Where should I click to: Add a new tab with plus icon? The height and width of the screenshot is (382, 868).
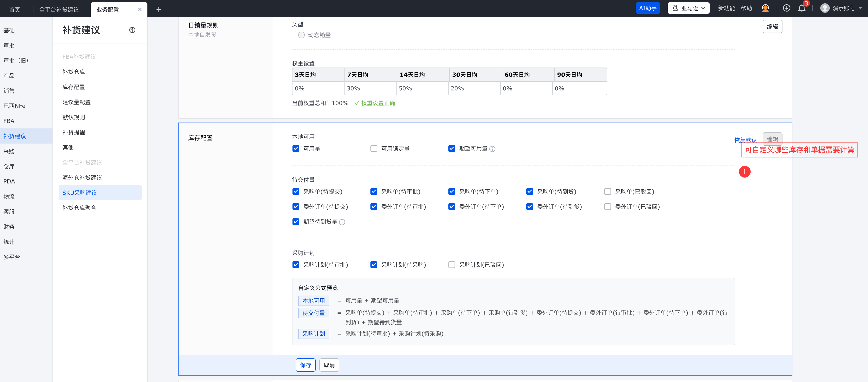[159, 9]
